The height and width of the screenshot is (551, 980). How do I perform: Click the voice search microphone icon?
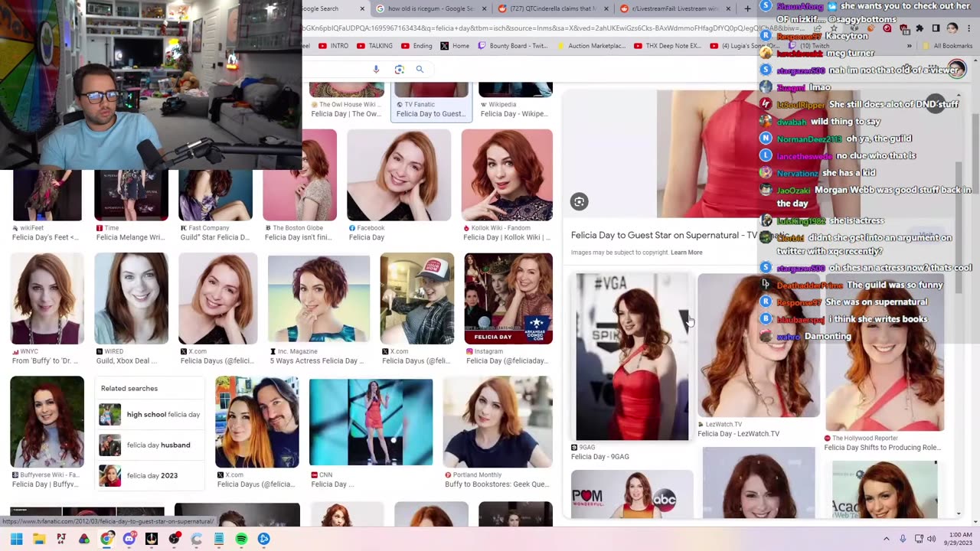pyautogui.click(x=376, y=70)
